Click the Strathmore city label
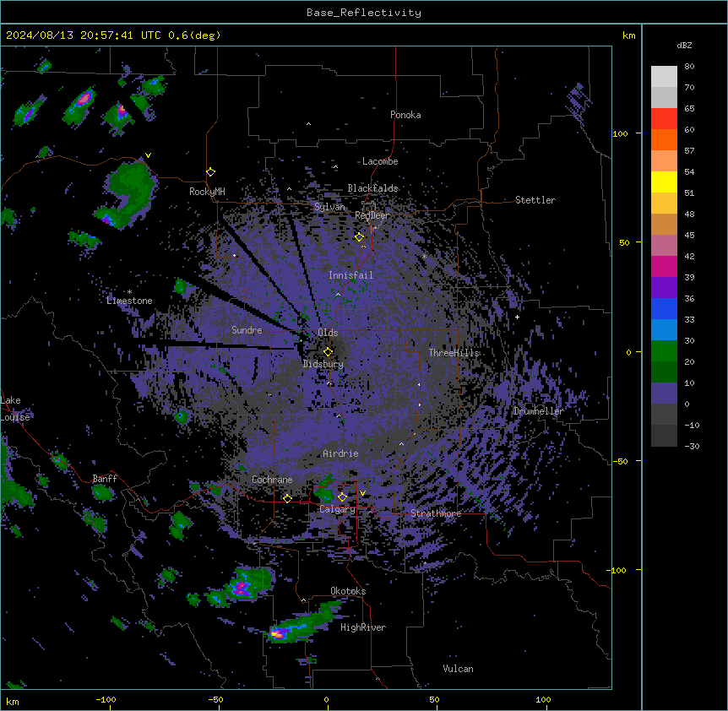This screenshot has width=728, height=711. (436, 513)
